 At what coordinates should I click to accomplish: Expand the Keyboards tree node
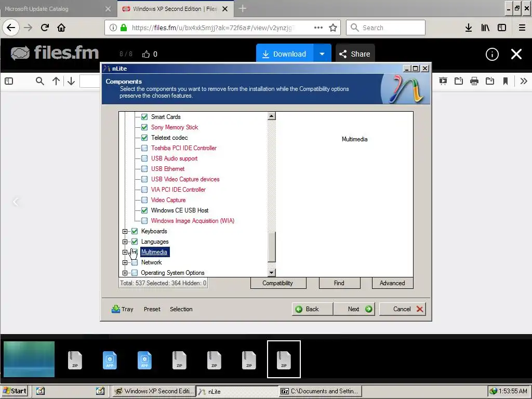click(125, 231)
